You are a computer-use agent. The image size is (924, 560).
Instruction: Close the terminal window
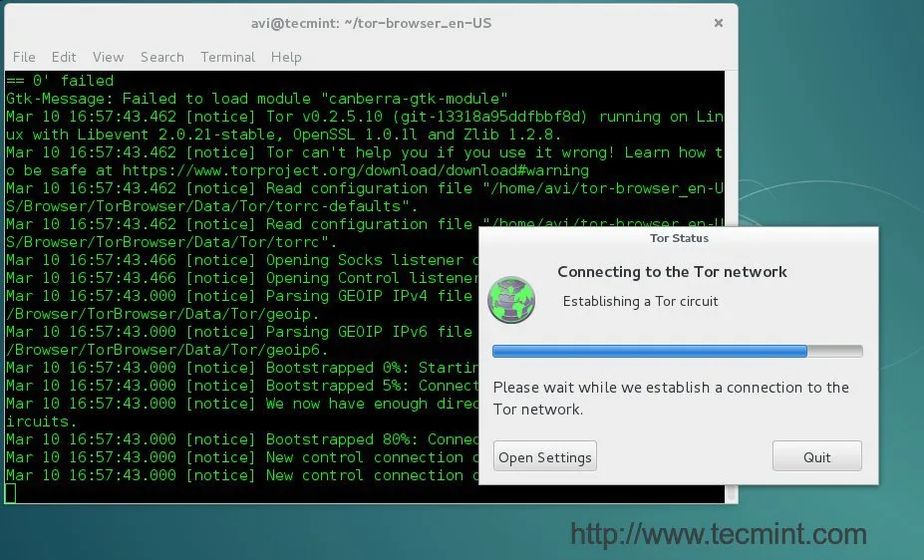point(719,23)
